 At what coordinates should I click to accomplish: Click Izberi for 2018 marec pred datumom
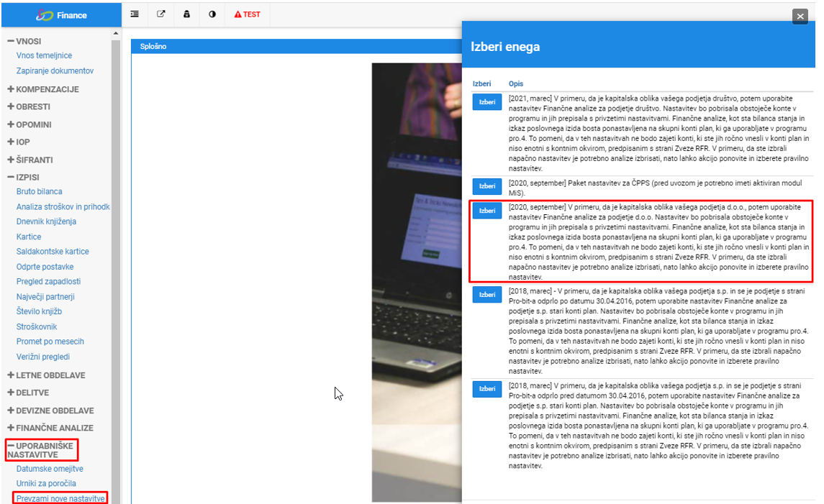point(486,388)
